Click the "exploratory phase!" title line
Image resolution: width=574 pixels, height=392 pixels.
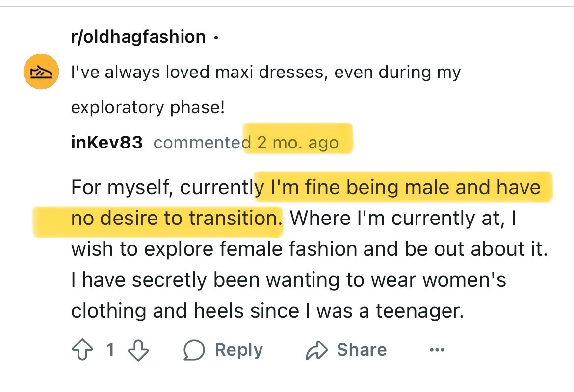click(147, 107)
